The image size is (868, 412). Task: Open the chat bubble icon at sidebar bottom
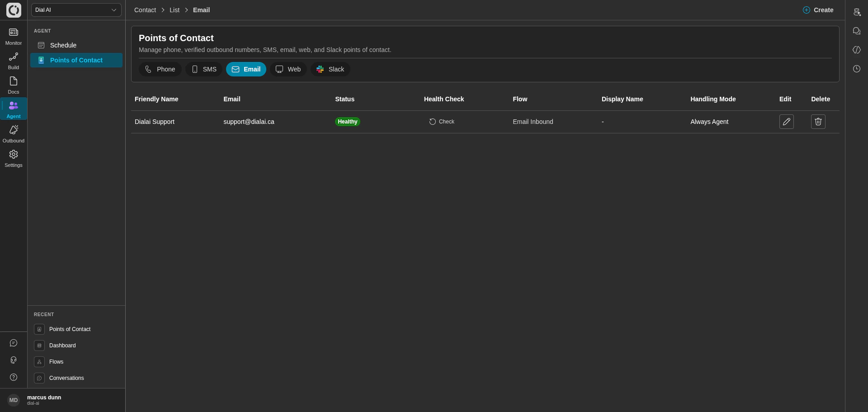point(14,343)
